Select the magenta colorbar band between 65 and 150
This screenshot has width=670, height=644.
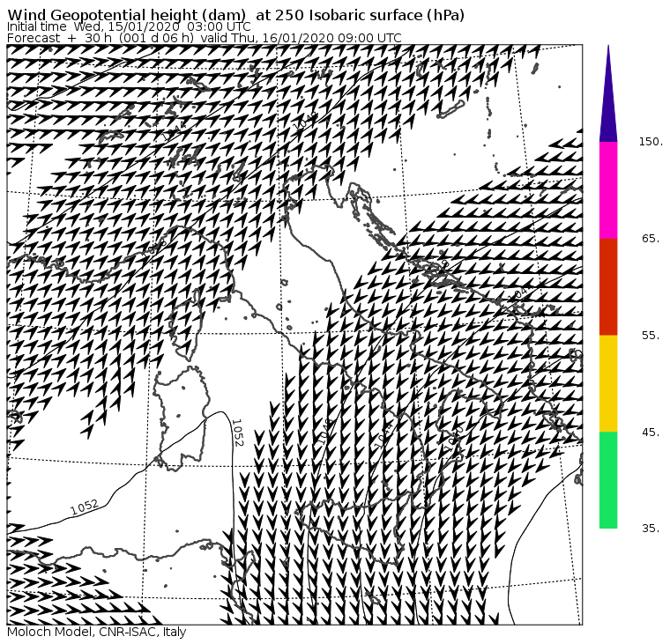608,190
